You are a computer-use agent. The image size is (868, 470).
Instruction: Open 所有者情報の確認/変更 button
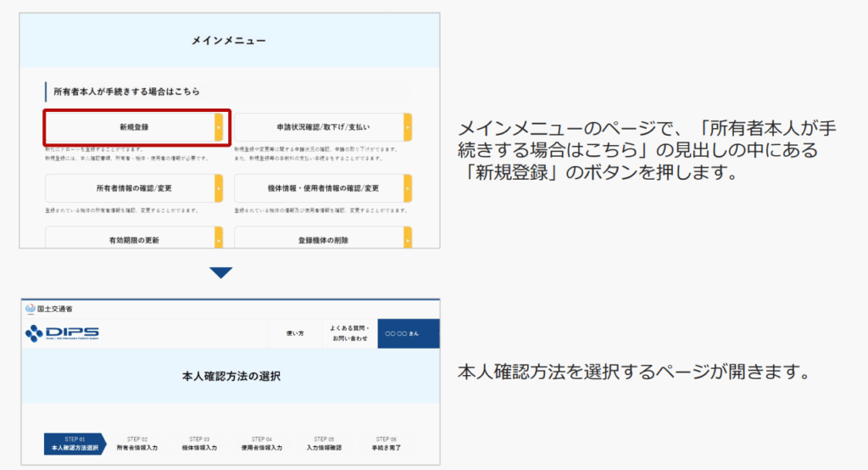tap(135, 188)
